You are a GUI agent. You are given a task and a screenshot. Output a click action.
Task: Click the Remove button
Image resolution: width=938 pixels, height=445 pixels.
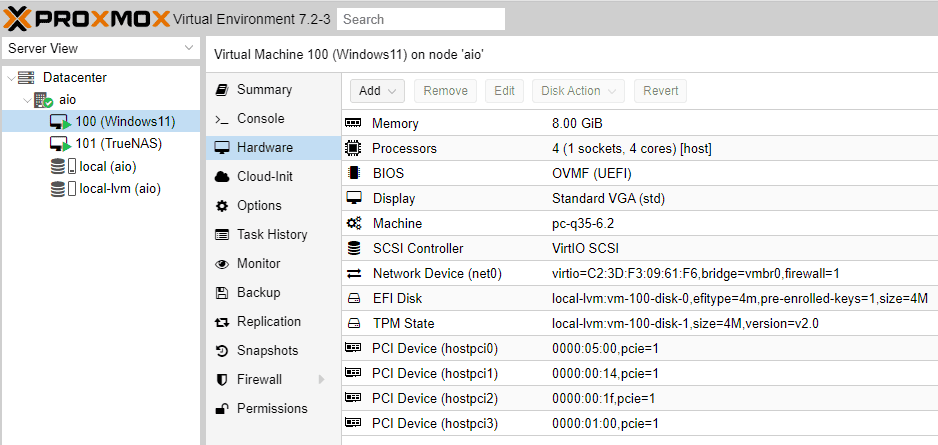point(446,91)
